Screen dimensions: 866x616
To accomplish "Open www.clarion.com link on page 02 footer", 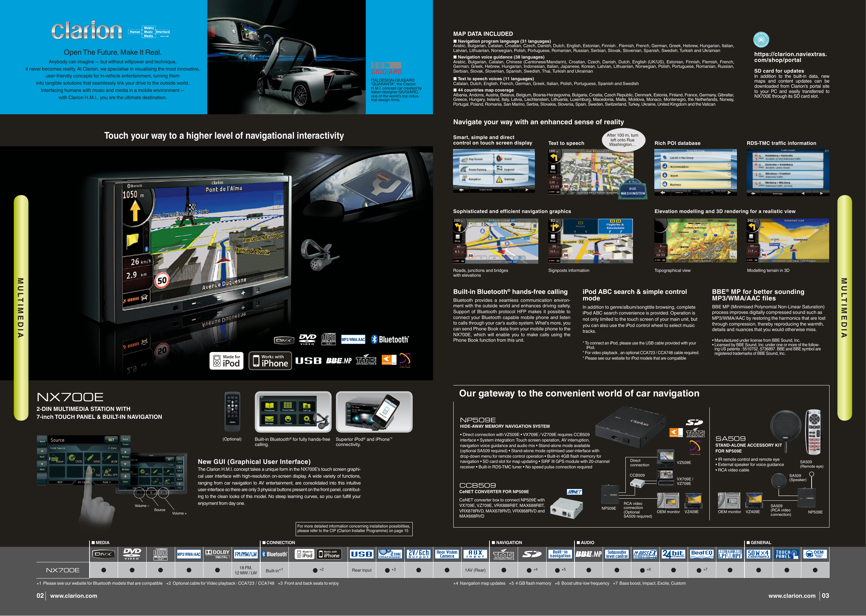I will tap(74, 596).
